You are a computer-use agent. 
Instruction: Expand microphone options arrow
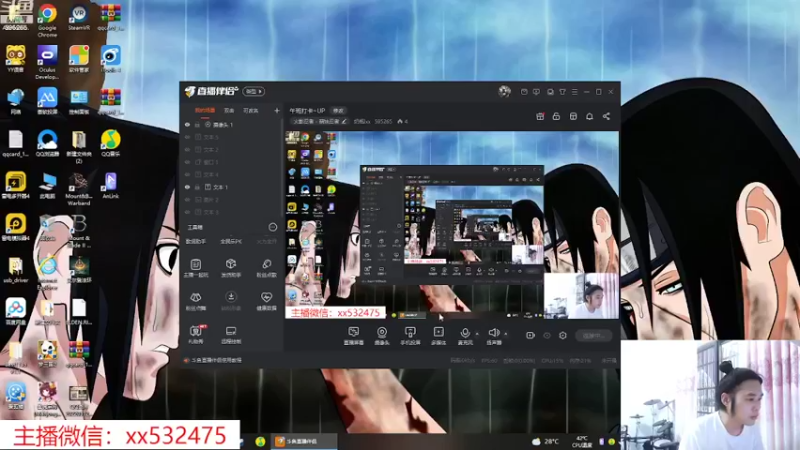click(477, 334)
